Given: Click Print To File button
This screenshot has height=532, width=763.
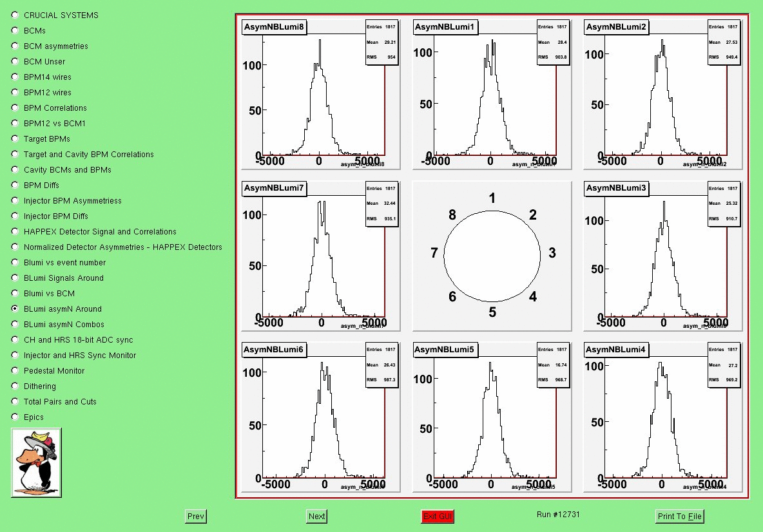Looking at the screenshot, I should 680,517.
